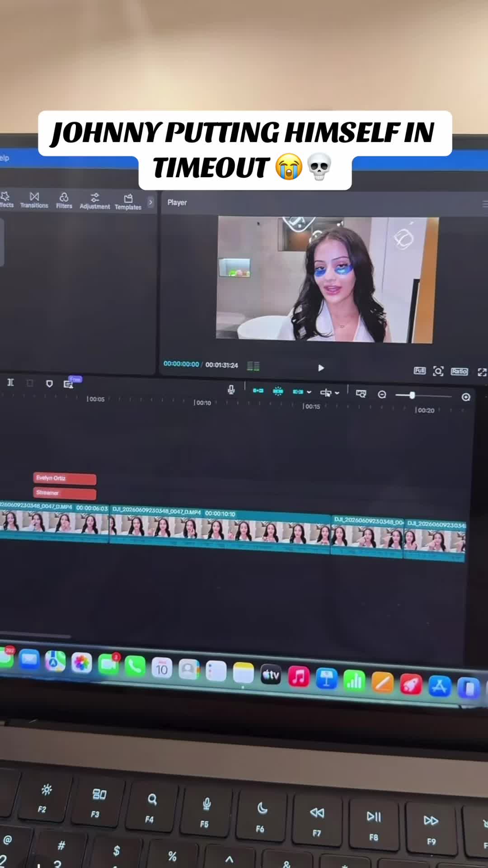This screenshot has height=868, width=488.
Task: Open Calendar from the dock
Action: point(162,668)
